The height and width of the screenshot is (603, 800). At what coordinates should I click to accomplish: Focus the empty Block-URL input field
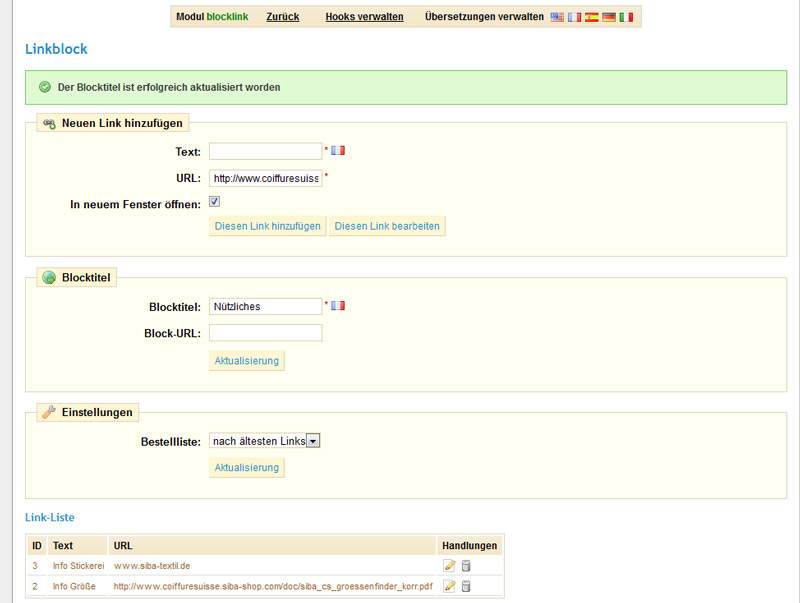pyautogui.click(x=265, y=333)
